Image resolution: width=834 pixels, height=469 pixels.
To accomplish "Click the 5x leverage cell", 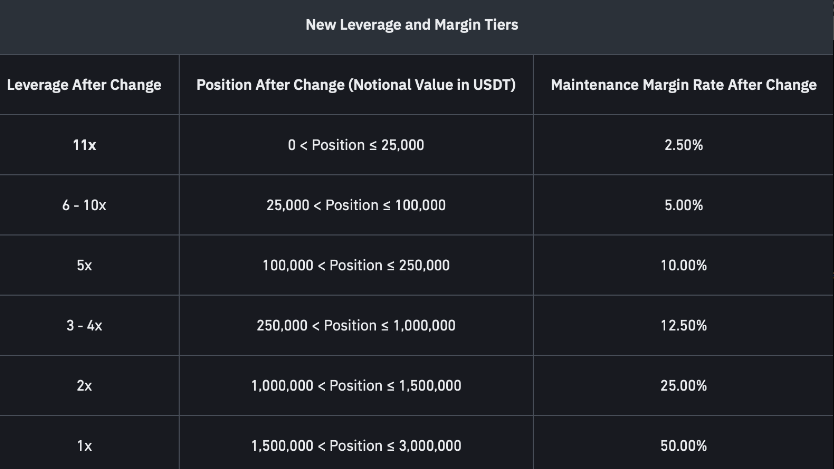I will [x=84, y=265].
